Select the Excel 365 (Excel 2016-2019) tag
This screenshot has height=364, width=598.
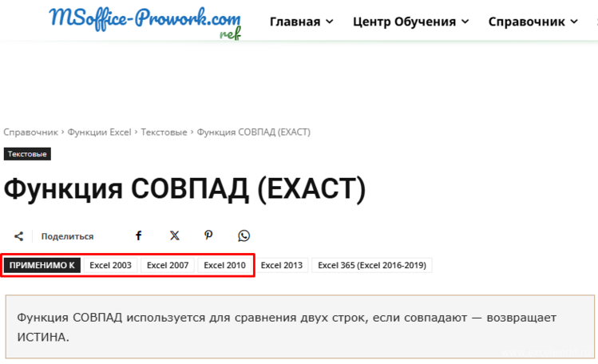pyautogui.click(x=372, y=265)
